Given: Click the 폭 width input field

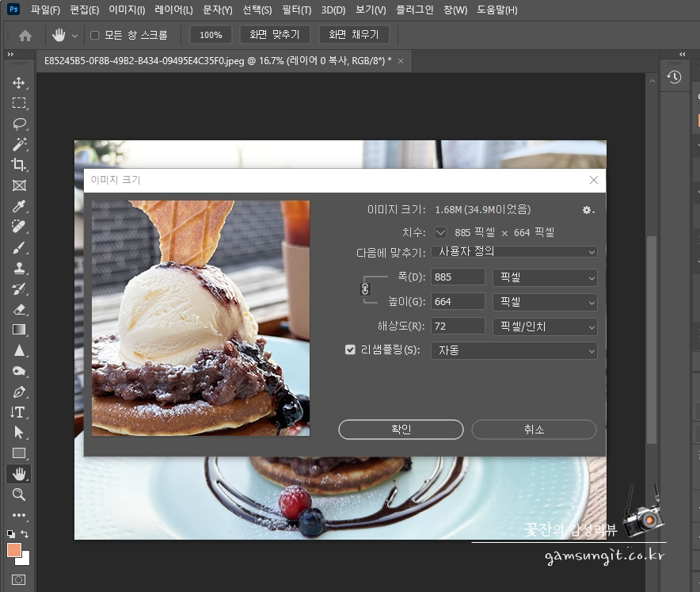Looking at the screenshot, I should coord(458,277).
